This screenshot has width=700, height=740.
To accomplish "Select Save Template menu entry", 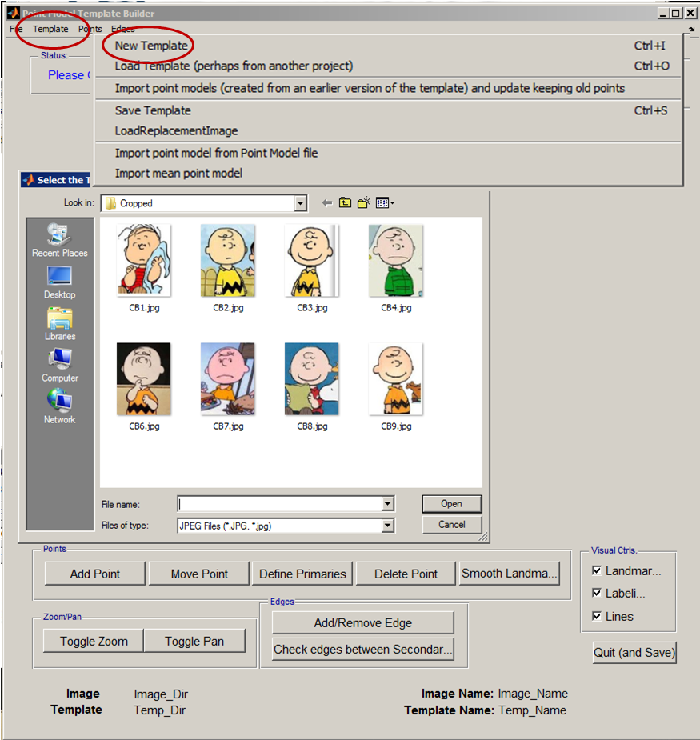I will point(153,110).
